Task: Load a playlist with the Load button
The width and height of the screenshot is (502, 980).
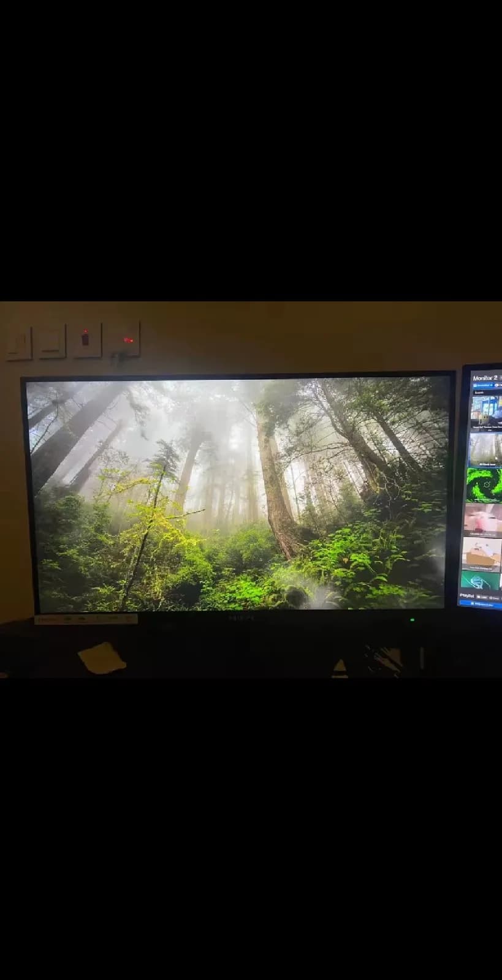Action: (x=482, y=597)
